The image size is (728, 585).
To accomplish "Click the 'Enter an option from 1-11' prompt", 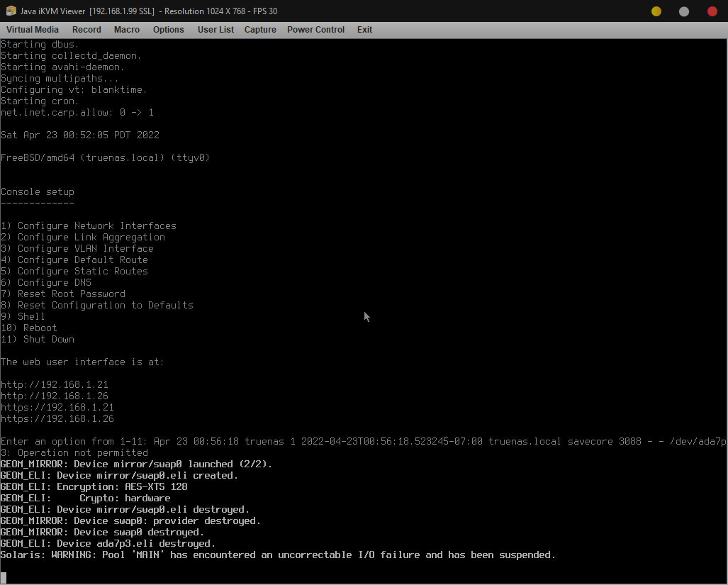I will (74, 442).
